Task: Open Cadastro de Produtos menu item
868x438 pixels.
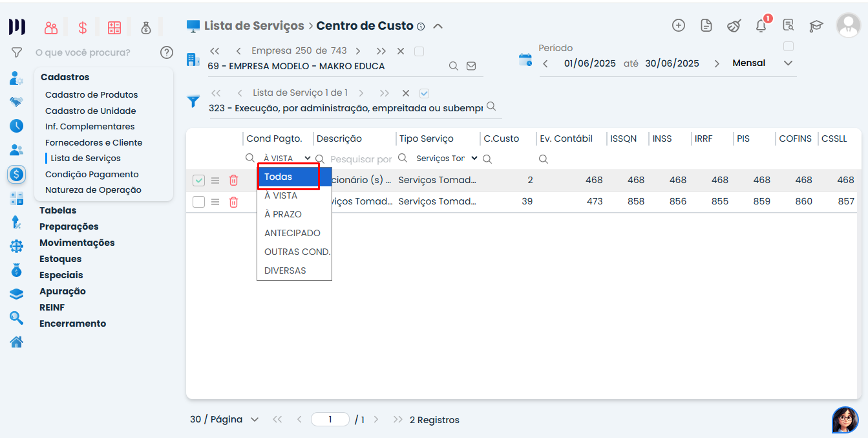Action: 91,94
